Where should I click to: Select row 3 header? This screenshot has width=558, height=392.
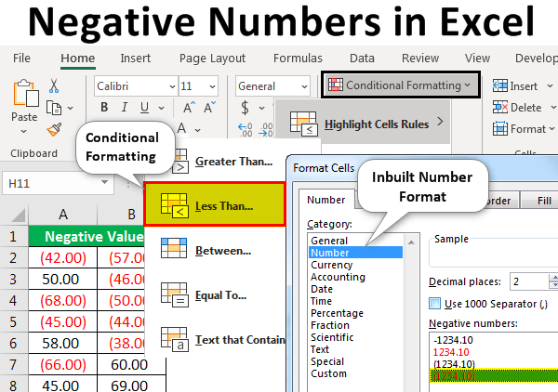[x=14, y=279]
